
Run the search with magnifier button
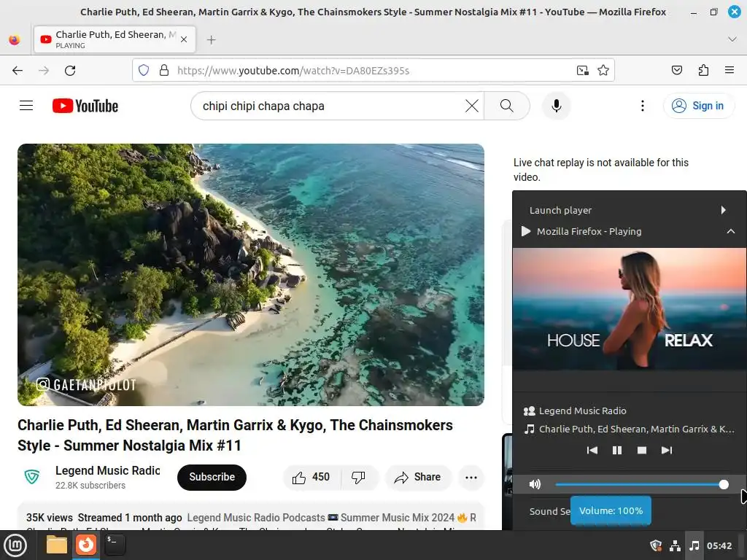507,106
